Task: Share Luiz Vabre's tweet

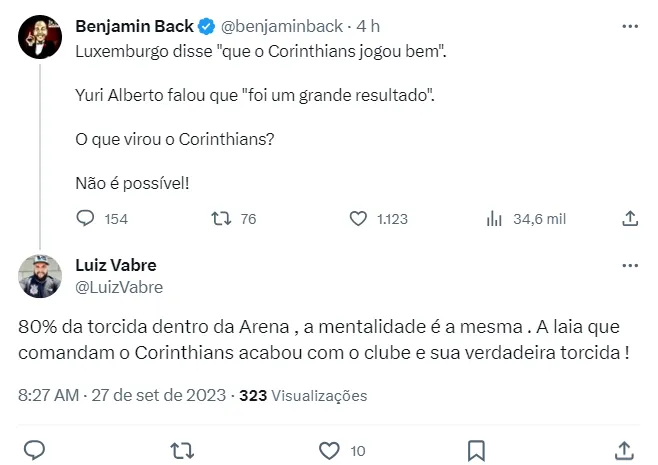Action: point(624,448)
